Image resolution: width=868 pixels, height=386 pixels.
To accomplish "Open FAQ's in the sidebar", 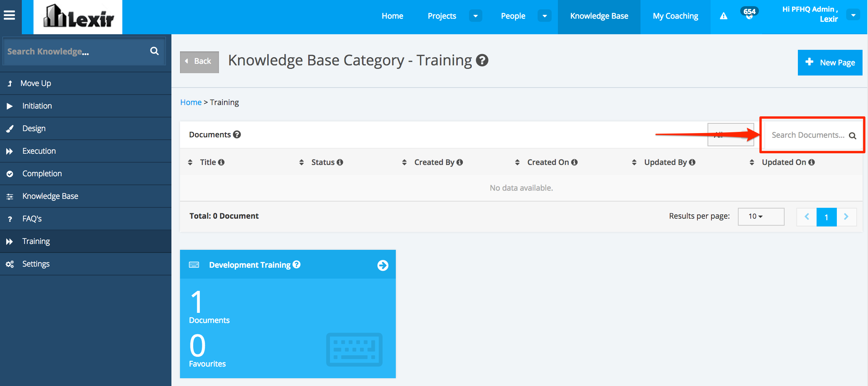I will click(86, 219).
